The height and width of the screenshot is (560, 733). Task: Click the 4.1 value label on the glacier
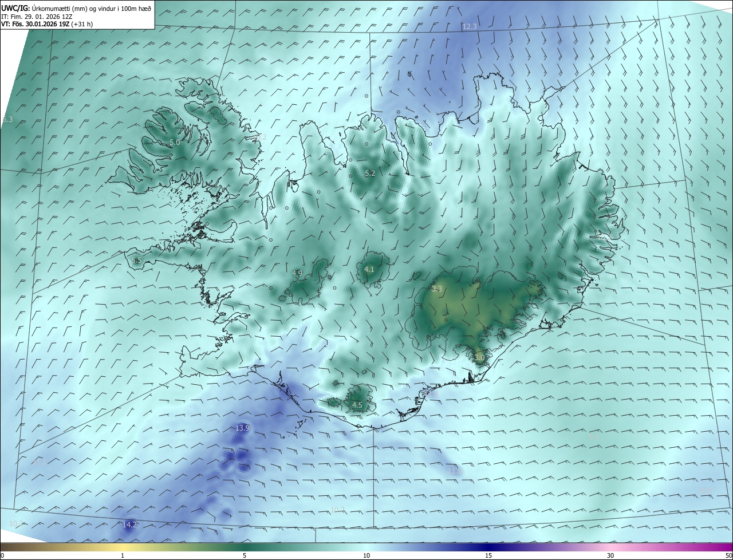[369, 269]
